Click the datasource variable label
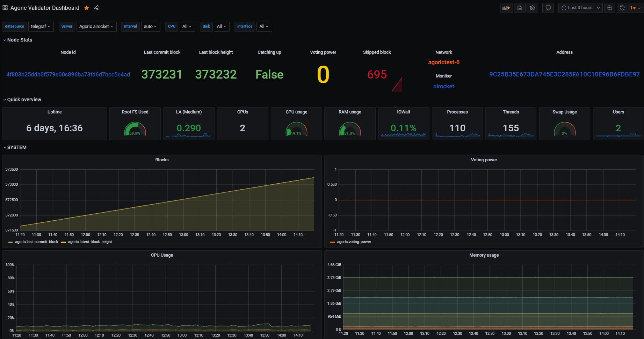 tap(15, 27)
